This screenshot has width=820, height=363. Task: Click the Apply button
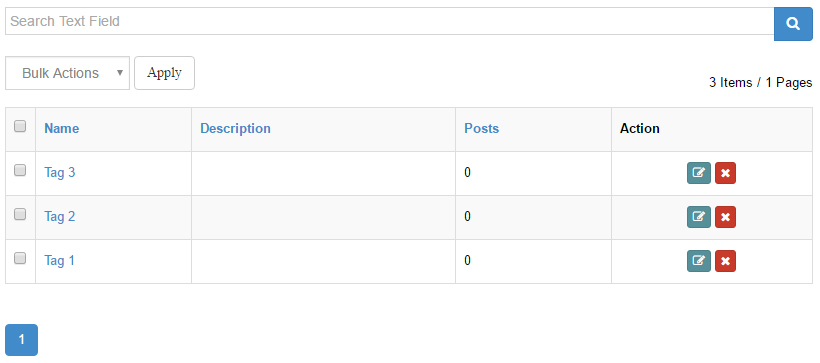click(164, 73)
